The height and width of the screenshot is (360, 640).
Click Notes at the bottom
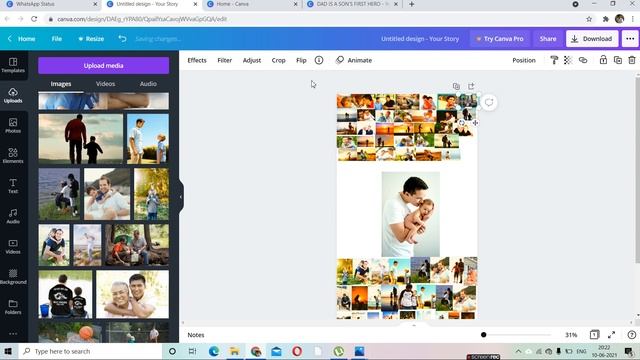pyautogui.click(x=196, y=335)
